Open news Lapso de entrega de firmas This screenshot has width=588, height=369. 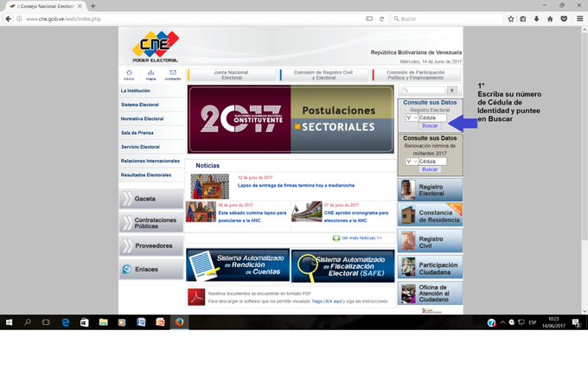point(296,186)
